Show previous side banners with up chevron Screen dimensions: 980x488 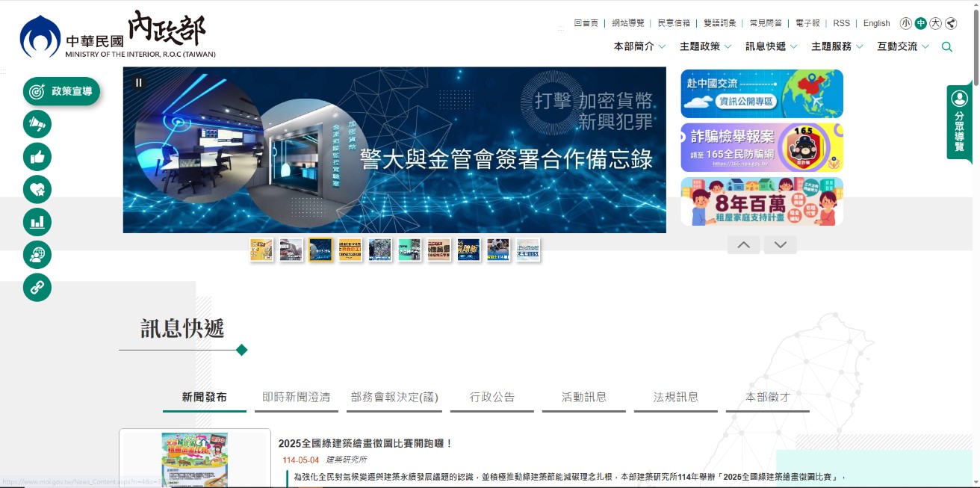tap(744, 245)
